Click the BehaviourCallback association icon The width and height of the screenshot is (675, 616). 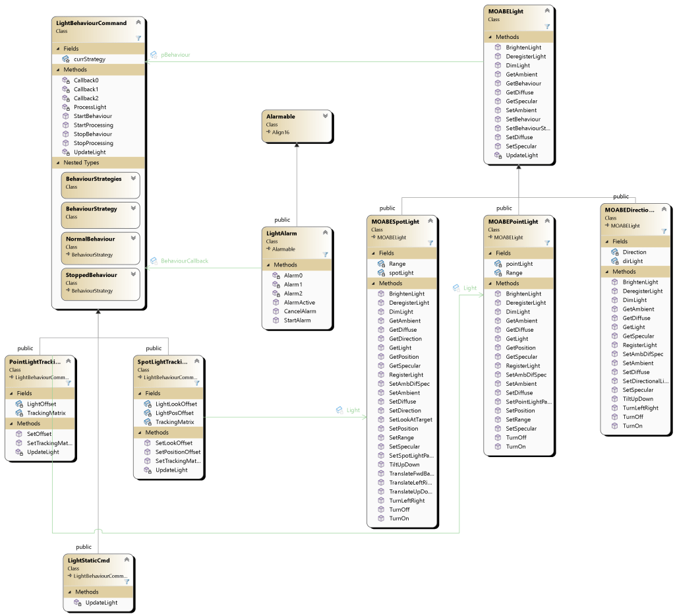(x=154, y=261)
